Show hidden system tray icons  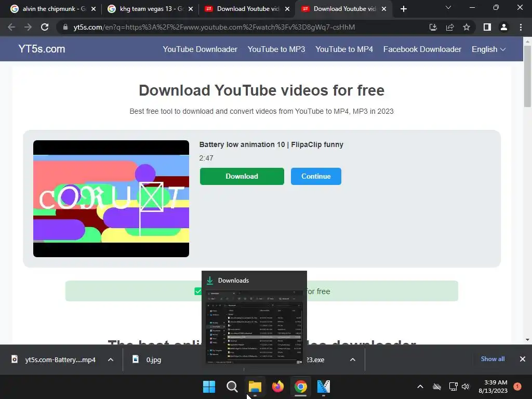tap(420, 387)
